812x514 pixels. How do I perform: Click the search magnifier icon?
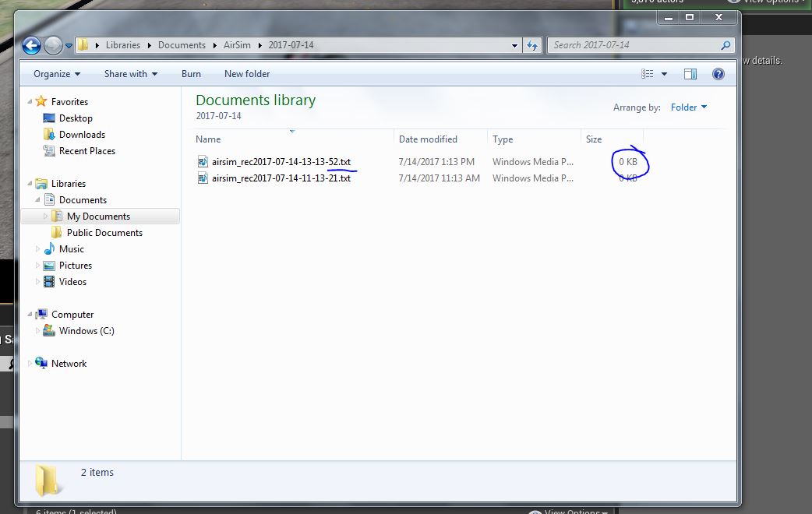pyautogui.click(x=726, y=45)
